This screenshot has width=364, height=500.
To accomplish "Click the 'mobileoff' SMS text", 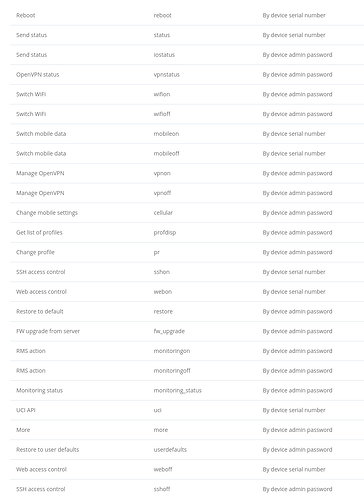I will [x=166, y=154].
